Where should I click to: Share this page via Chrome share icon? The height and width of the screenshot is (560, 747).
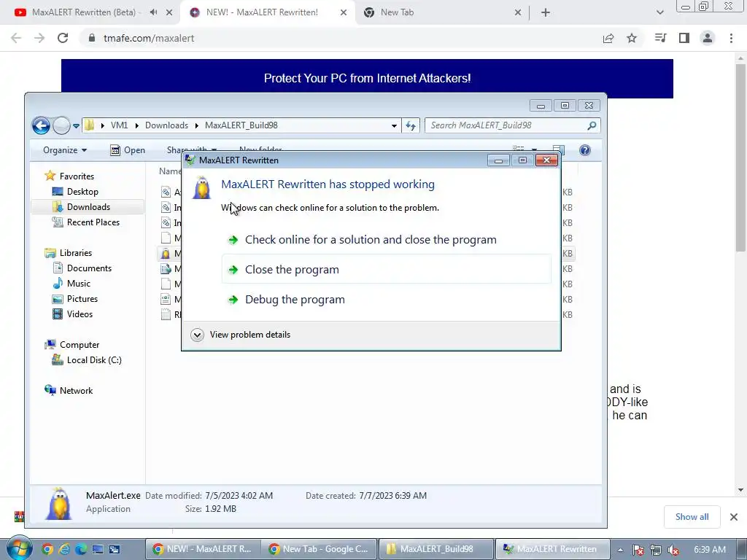(608, 38)
